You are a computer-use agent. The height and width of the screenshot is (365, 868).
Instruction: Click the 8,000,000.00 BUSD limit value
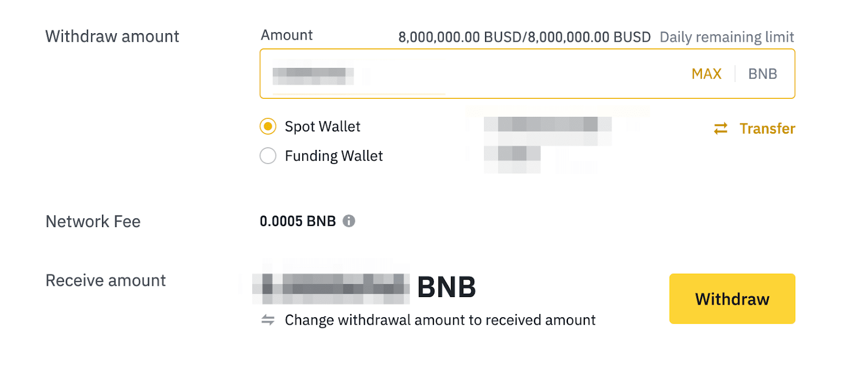(524, 37)
